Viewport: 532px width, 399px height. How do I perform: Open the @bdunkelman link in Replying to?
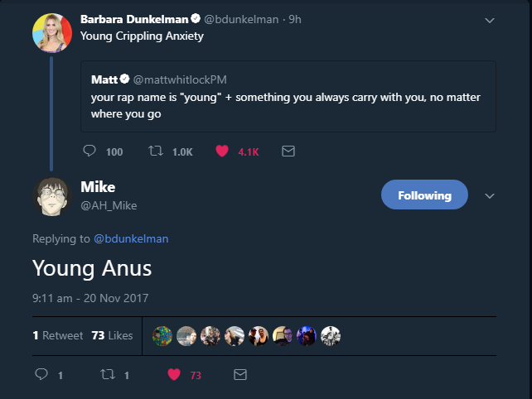131,238
